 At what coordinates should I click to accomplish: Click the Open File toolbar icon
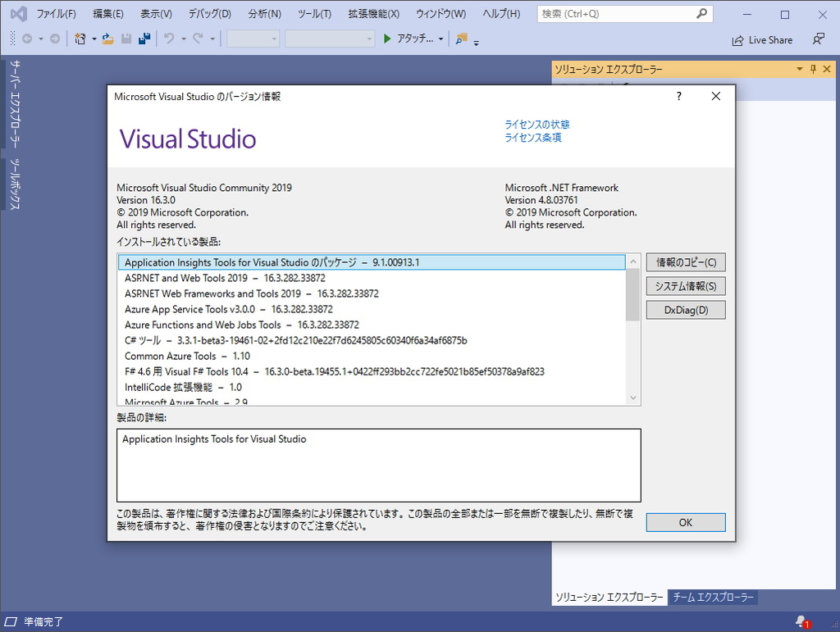coord(107,39)
